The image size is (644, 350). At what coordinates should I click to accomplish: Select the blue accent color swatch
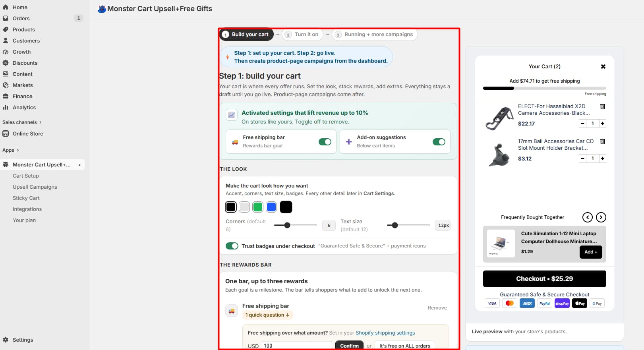(271, 207)
